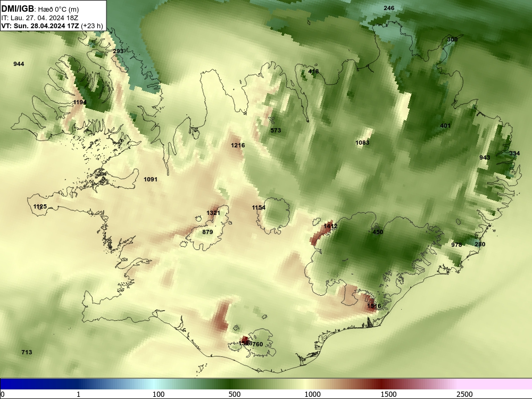Click the 418 value label on the map
The width and height of the screenshot is (532, 399).
click(313, 71)
